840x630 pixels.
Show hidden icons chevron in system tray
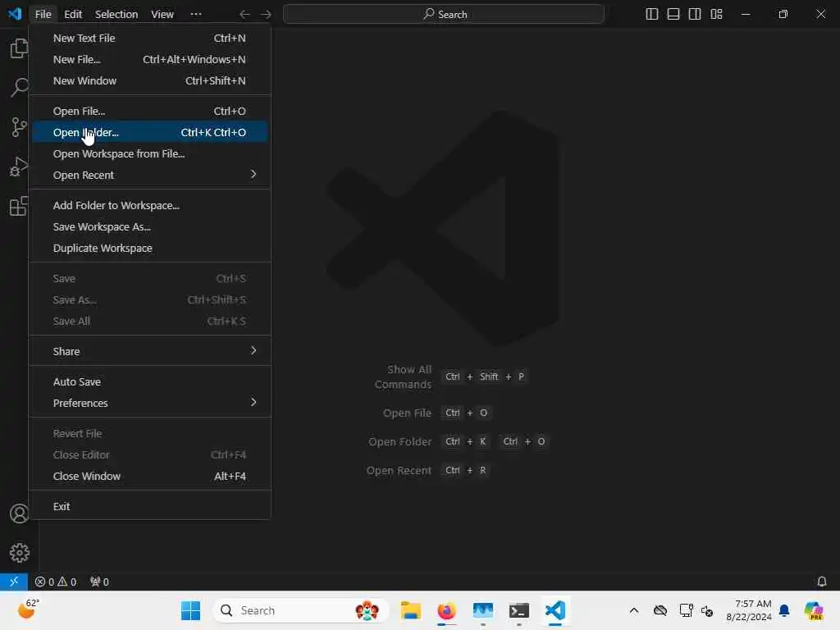click(x=634, y=610)
